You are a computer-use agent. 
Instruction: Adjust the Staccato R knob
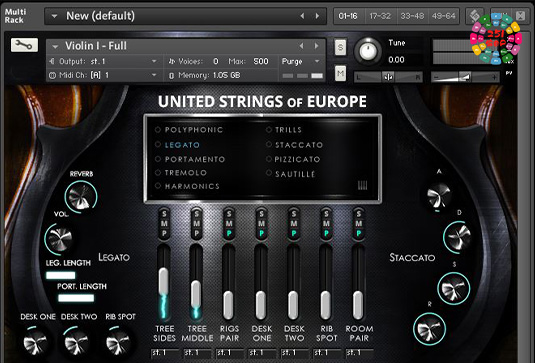click(430, 329)
